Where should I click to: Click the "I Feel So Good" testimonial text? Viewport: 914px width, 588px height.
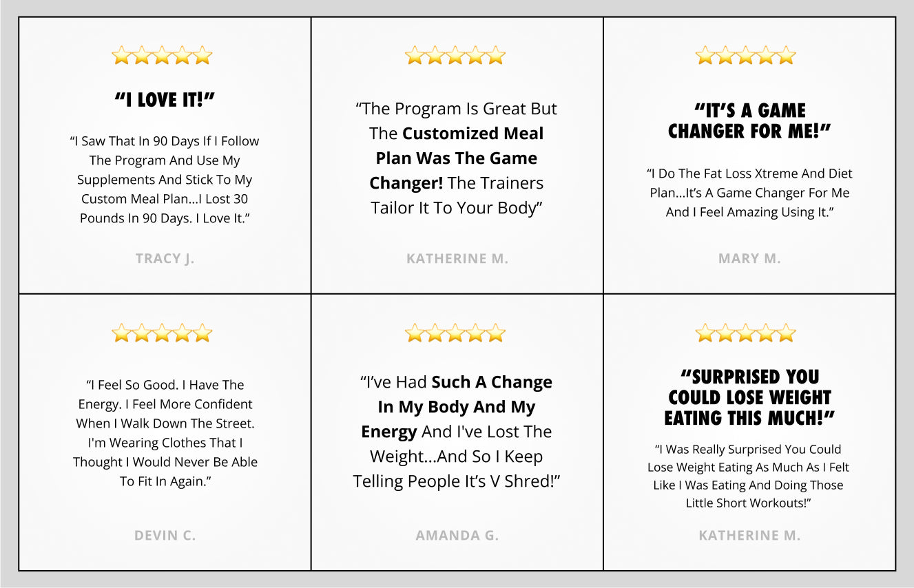165,433
